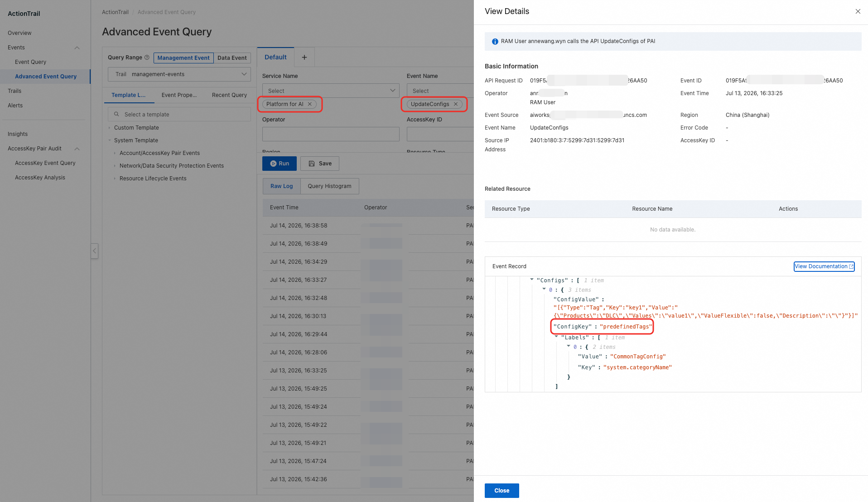Image resolution: width=868 pixels, height=502 pixels.
Task: Click the "system.categoryName" key value
Action: 637,367
